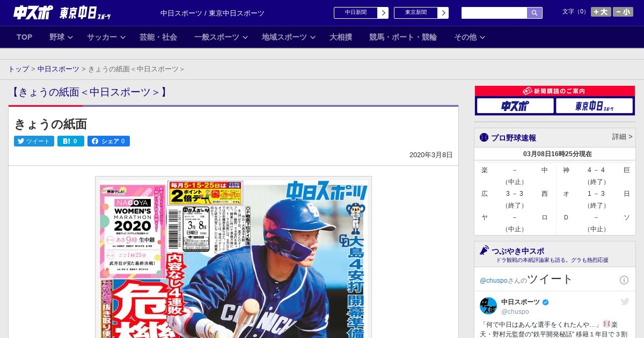Expand the サッカー dropdown chevron
This screenshot has width=644, height=338.
123,38
